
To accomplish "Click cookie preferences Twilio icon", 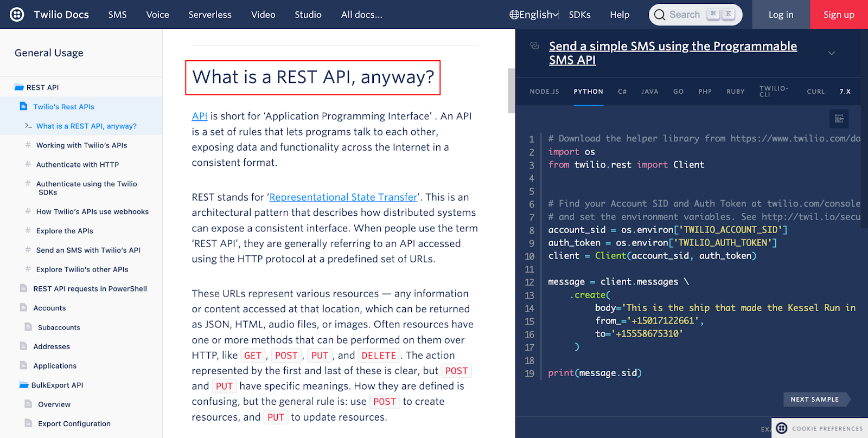I will tap(782, 428).
